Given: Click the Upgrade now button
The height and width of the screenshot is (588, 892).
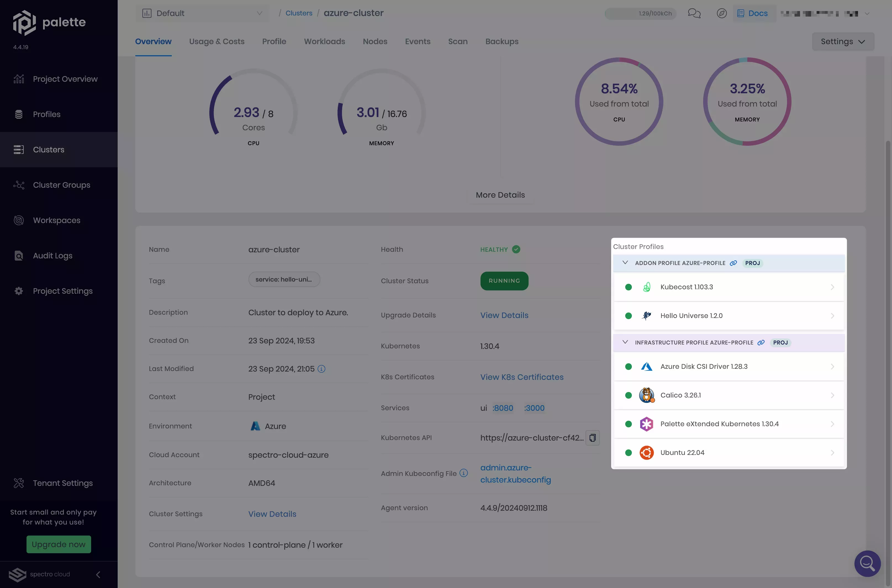Looking at the screenshot, I should click(x=59, y=544).
